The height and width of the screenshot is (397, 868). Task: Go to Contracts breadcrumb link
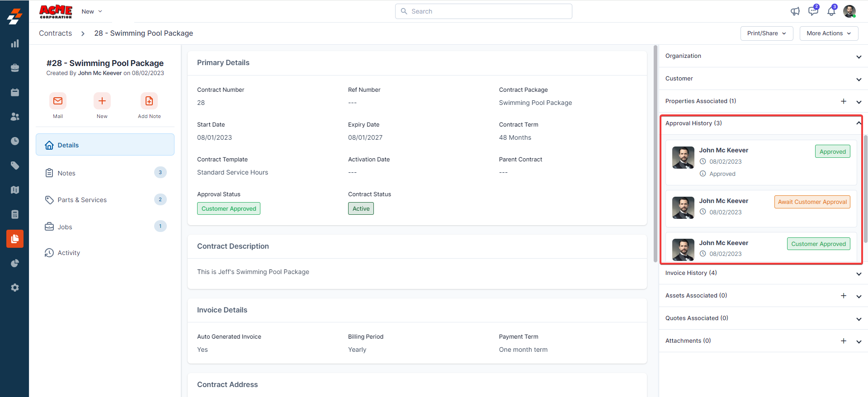click(55, 33)
